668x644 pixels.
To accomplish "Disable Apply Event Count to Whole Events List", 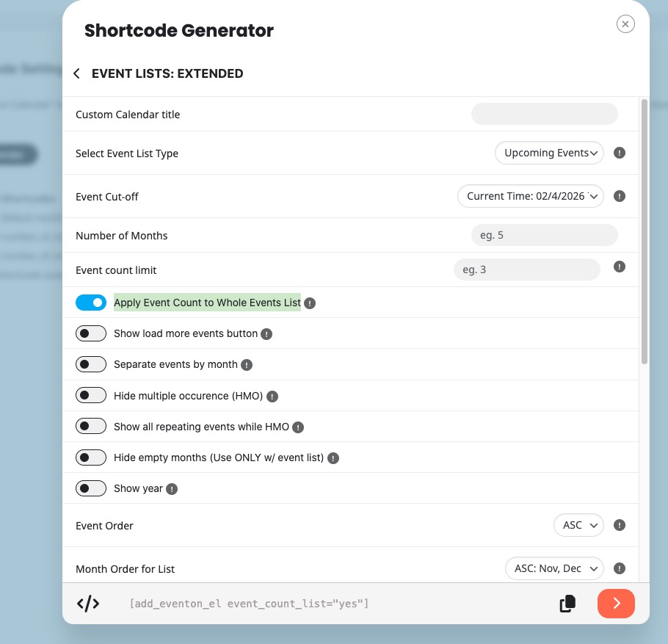I will click(x=91, y=303).
